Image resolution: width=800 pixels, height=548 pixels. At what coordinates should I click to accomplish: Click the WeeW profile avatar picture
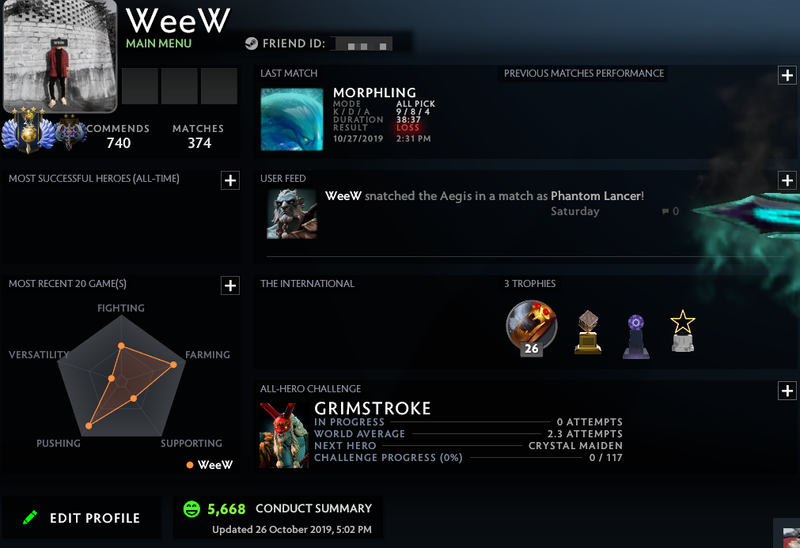click(60, 55)
